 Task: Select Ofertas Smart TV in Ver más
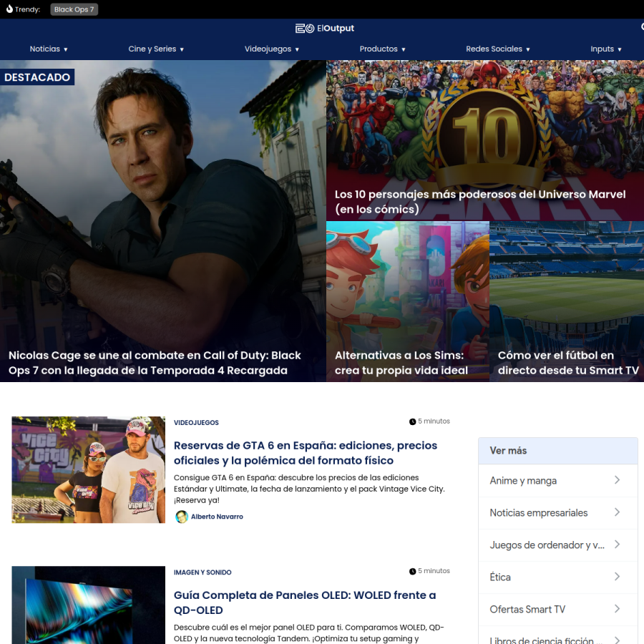557,609
